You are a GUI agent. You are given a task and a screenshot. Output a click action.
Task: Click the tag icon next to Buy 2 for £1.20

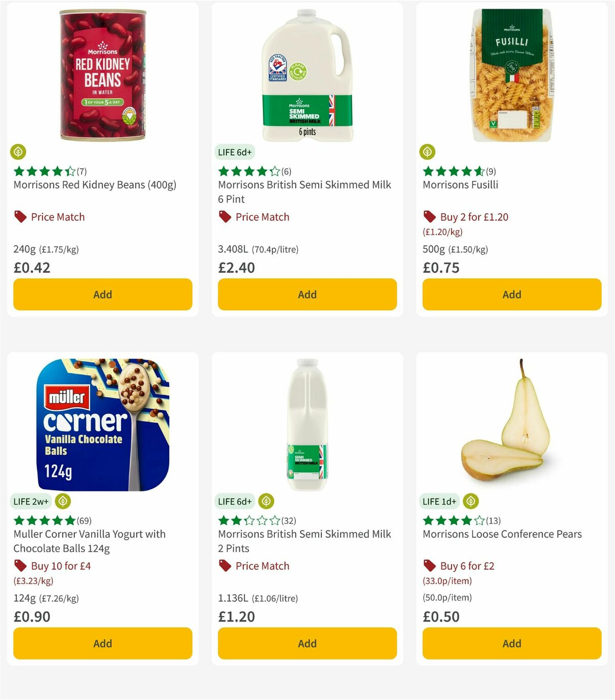429,217
